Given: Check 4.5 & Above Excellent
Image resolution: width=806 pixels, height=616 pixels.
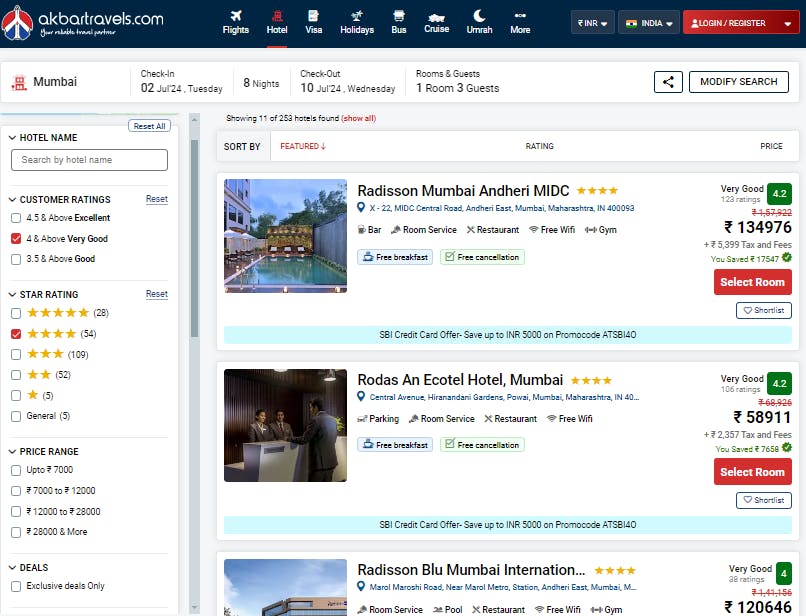Looking at the screenshot, I should pos(16,218).
